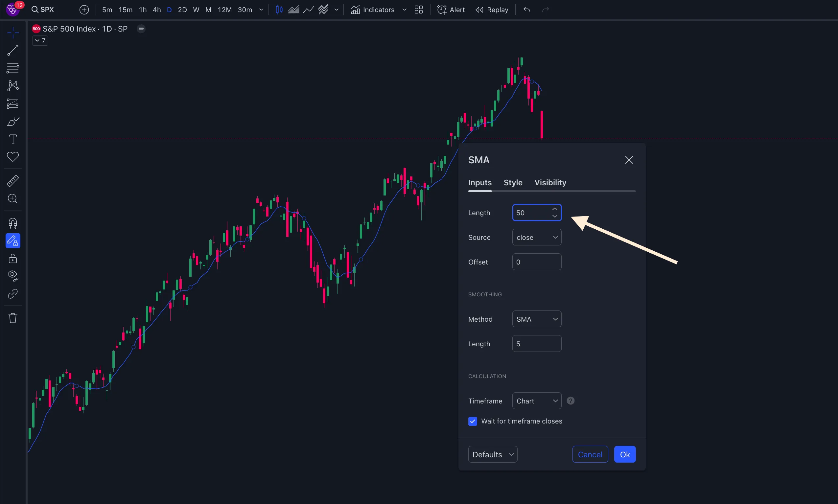
Task: Open the patterns drawing tools
Action: click(x=13, y=85)
